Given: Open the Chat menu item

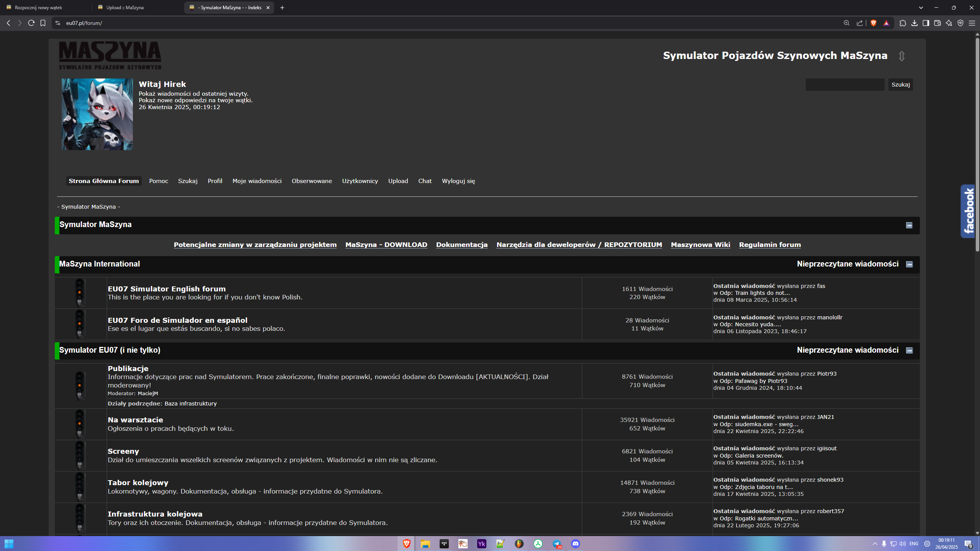Looking at the screenshot, I should [425, 181].
